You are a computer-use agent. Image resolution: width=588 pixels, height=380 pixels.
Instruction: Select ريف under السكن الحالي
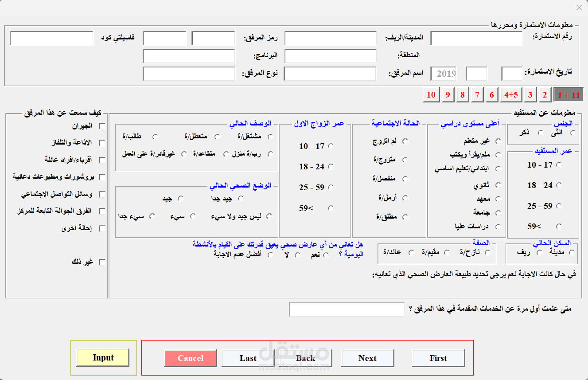click(539, 252)
